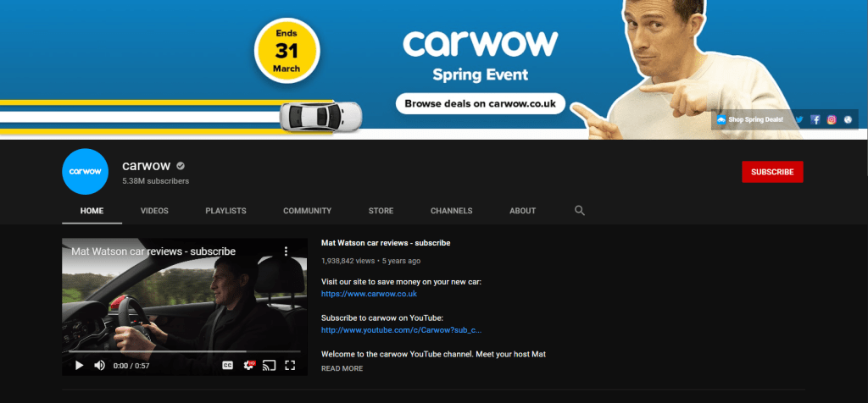The height and width of the screenshot is (403, 868).
Task: Search the channel with the magnifier icon
Action: [x=580, y=211]
